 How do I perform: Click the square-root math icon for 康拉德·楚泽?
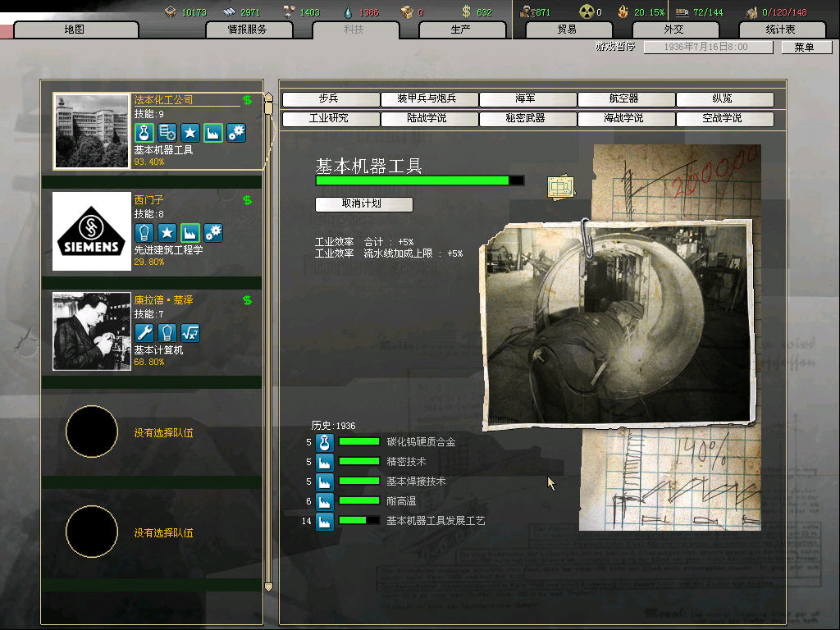coord(190,333)
